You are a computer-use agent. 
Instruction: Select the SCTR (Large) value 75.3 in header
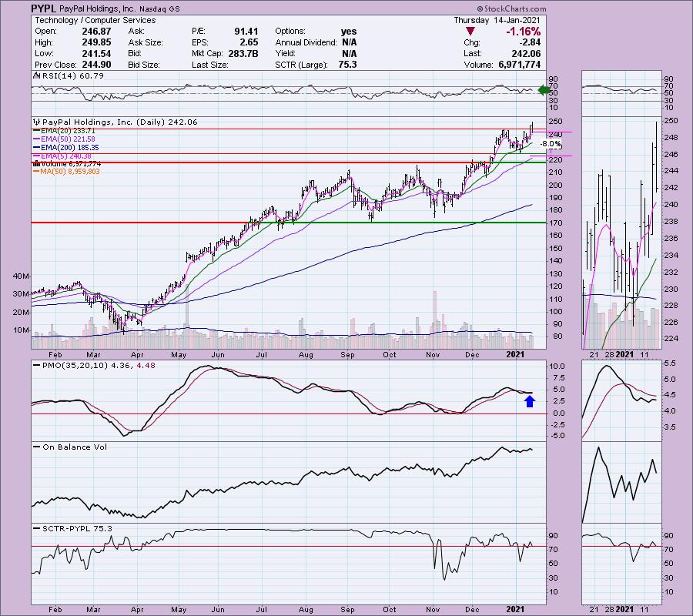(x=347, y=65)
